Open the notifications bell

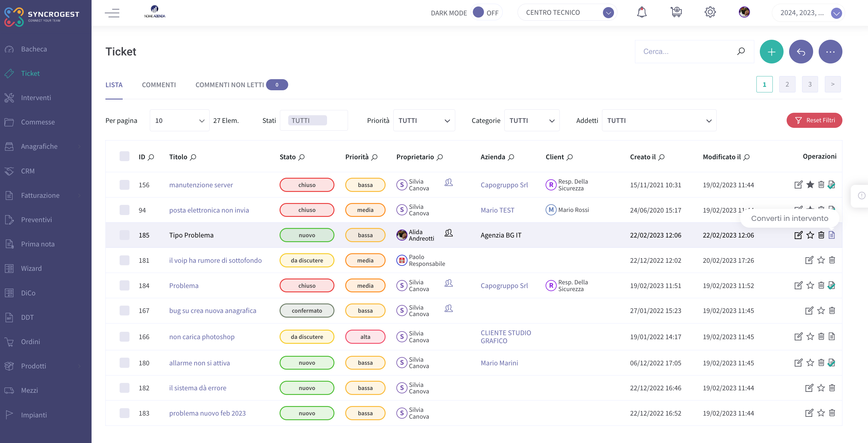[641, 12]
